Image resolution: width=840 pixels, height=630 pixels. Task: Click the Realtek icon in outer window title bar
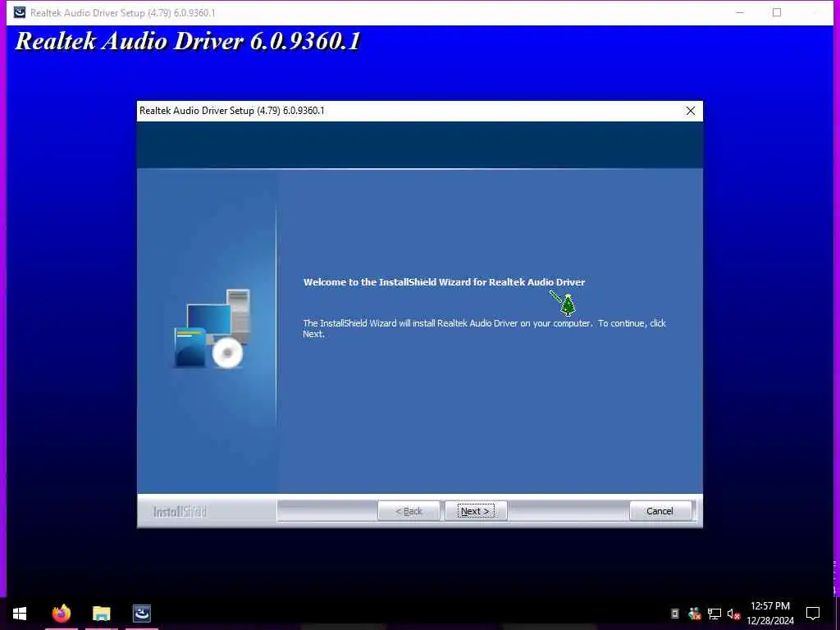20,12
